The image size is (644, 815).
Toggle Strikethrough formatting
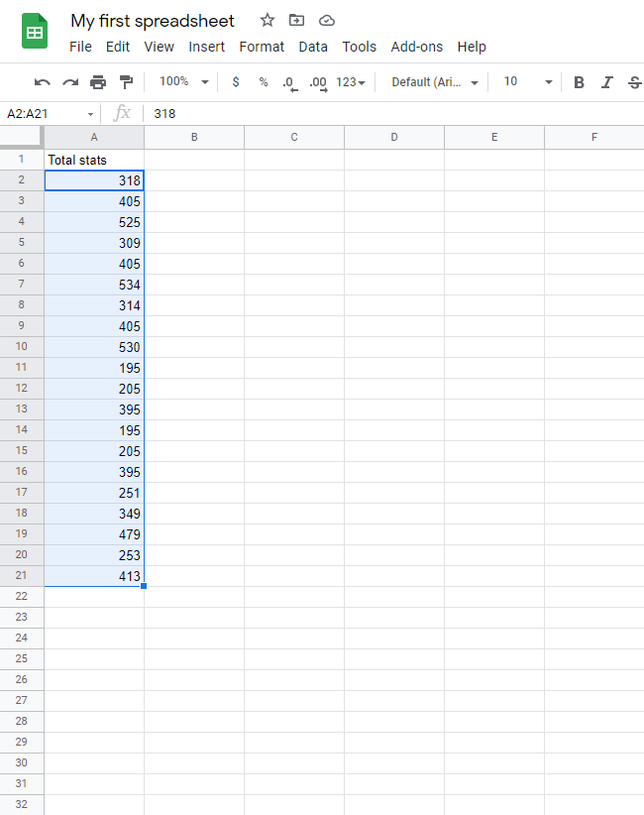(634, 82)
